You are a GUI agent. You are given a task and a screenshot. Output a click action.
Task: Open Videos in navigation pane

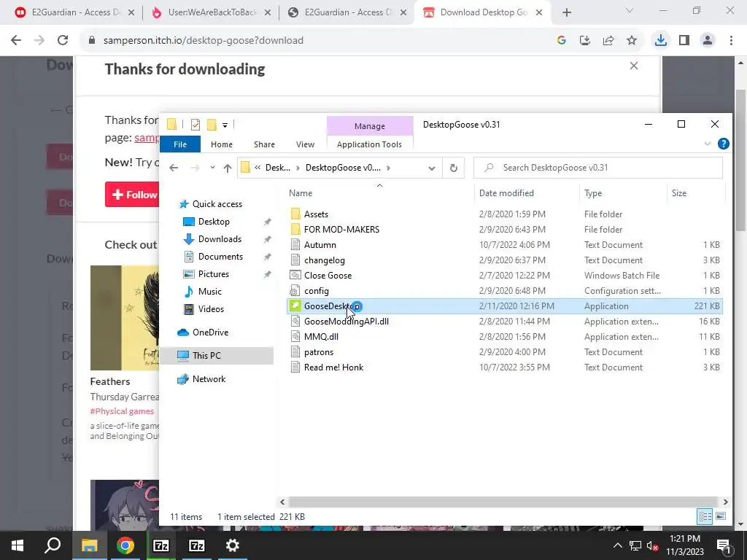(211, 309)
